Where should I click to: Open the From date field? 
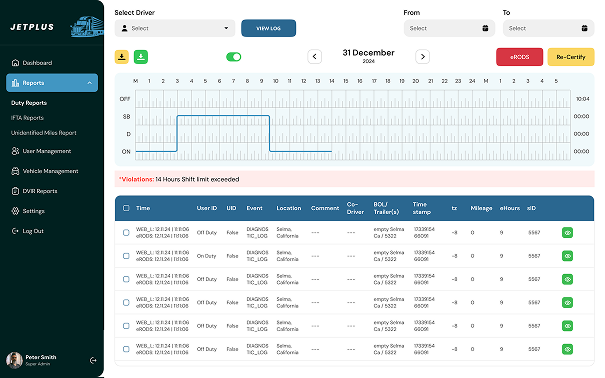pyautogui.click(x=449, y=28)
